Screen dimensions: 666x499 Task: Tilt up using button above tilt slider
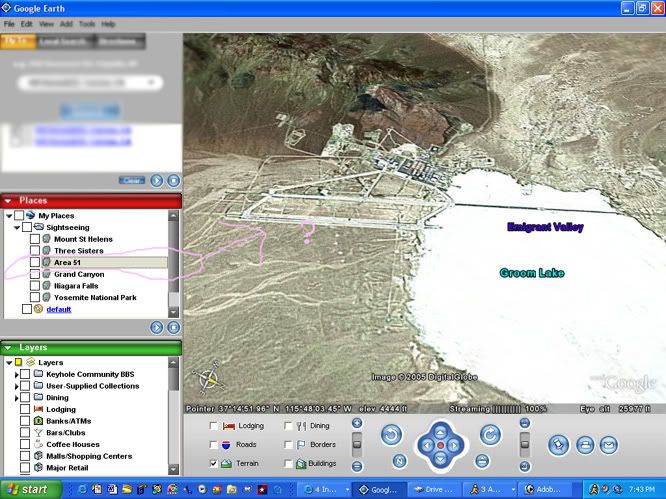tap(525, 423)
